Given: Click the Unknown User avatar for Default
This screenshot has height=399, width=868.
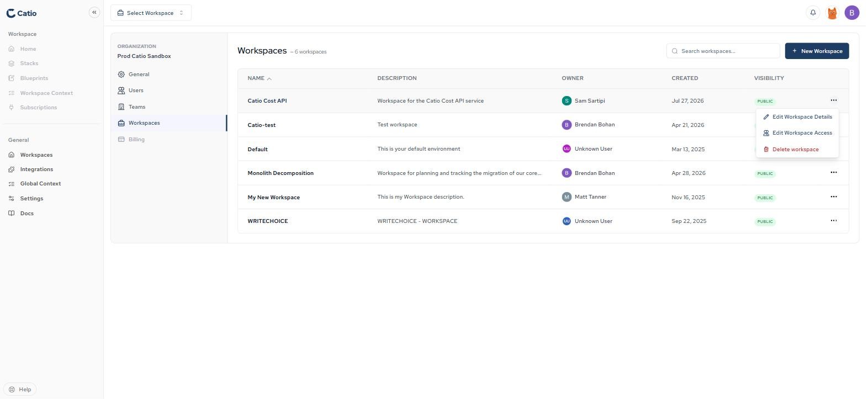Looking at the screenshot, I should (x=567, y=149).
